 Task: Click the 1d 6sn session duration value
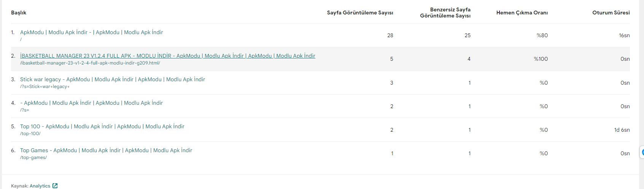tap(622, 130)
